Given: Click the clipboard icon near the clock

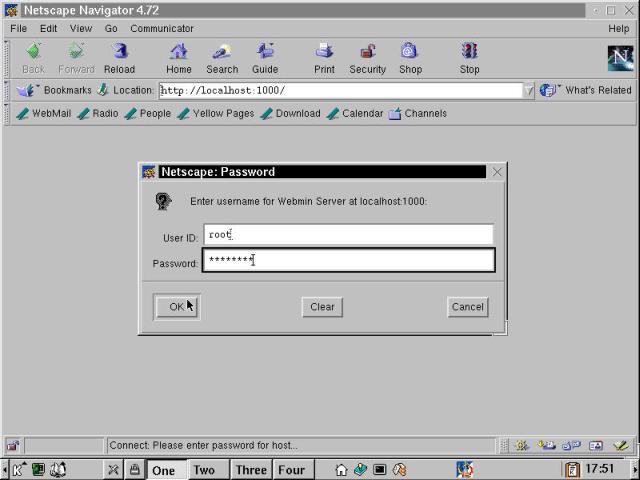Looking at the screenshot, I should (x=572, y=470).
